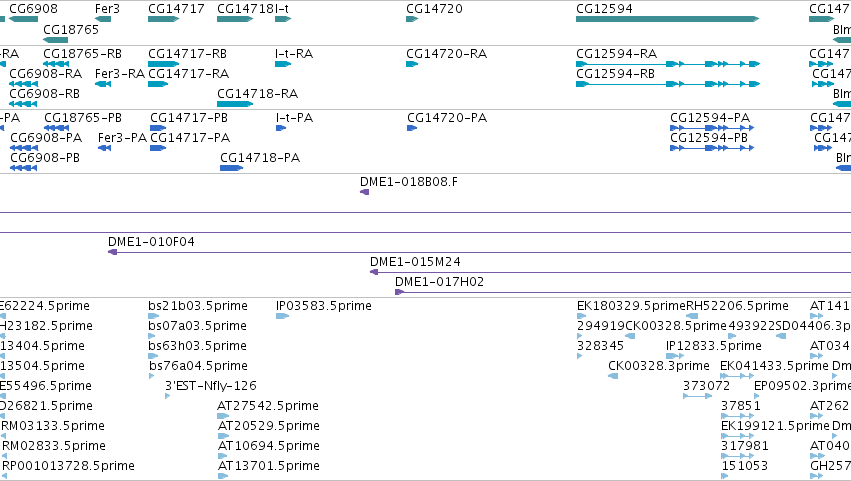The image size is (851, 481).
Task: Click the CG14718-PA protein label
Action: pyautogui.click(x=260, y=157)
